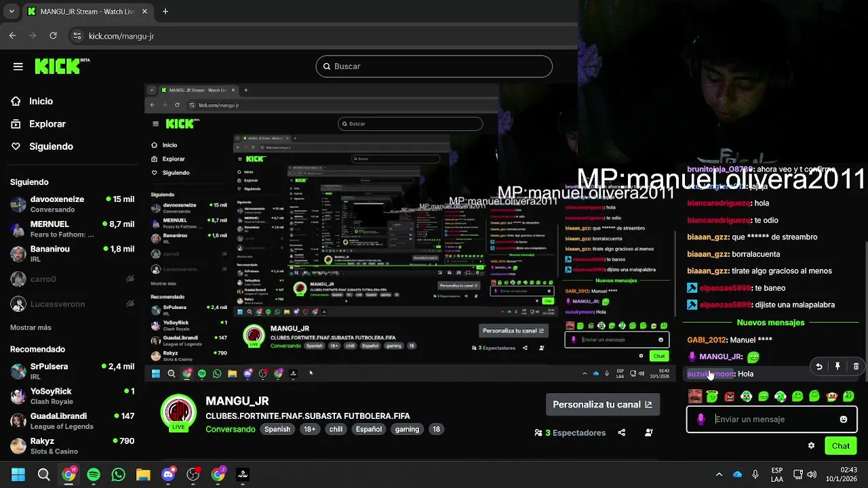This screenshot has width=868, height=488.
Task: Open the emoji picker in chat input
Action: tap(844, 420)
